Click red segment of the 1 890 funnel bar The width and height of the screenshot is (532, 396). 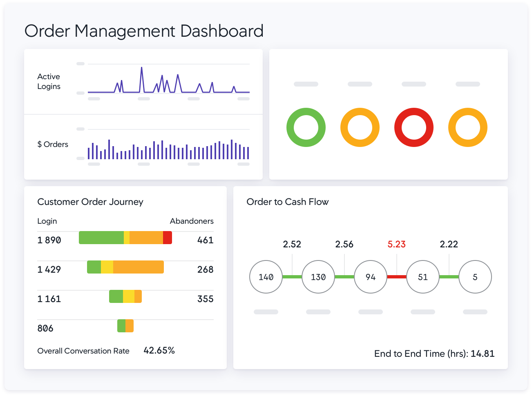pos(168,238)
